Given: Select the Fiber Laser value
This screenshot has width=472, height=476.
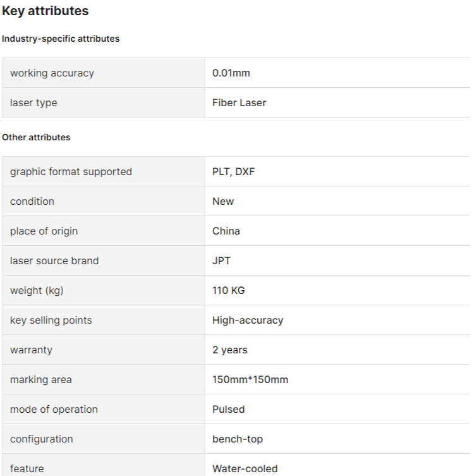Looking at the screenshot, I should point(239,103).
